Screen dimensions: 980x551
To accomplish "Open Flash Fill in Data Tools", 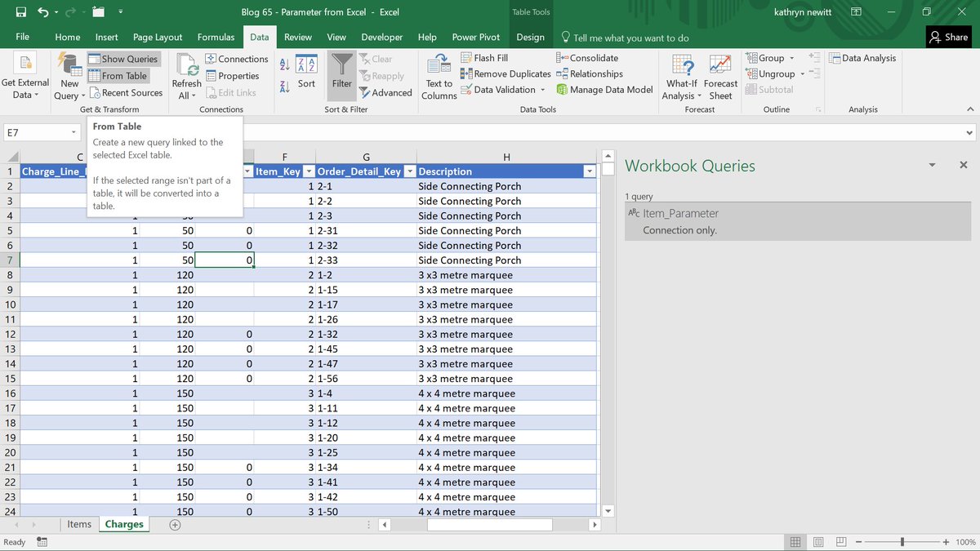I will 483,57.
